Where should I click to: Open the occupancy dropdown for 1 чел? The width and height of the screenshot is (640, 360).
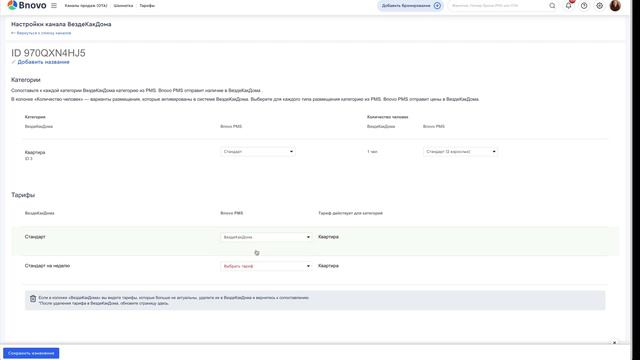click(x=460, y=151)
